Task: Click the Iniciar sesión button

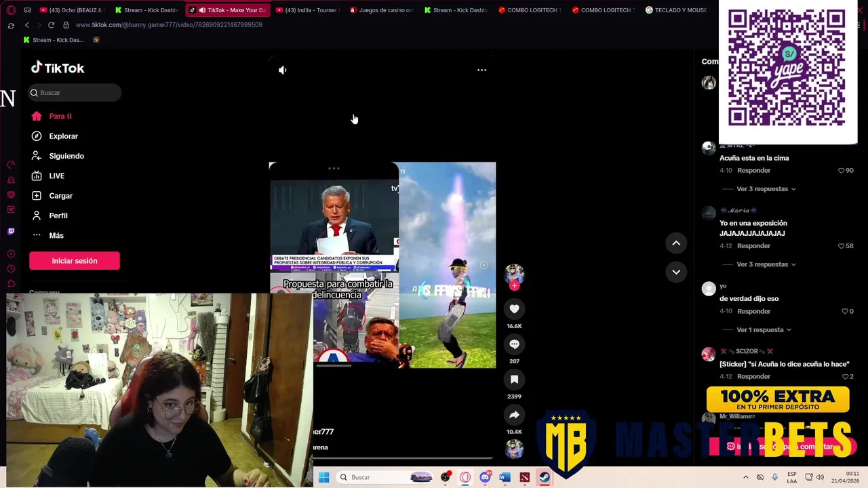Action: coord(75,261)
